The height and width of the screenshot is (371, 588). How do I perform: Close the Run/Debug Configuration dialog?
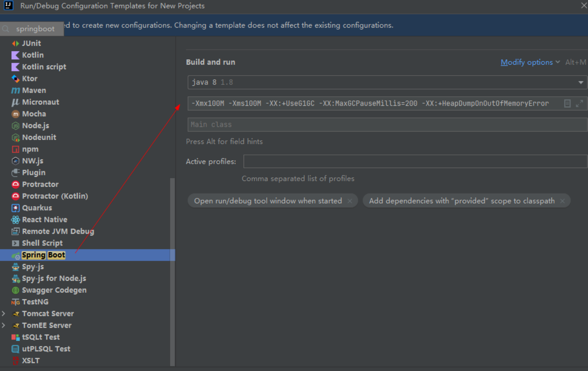[583, 5]
